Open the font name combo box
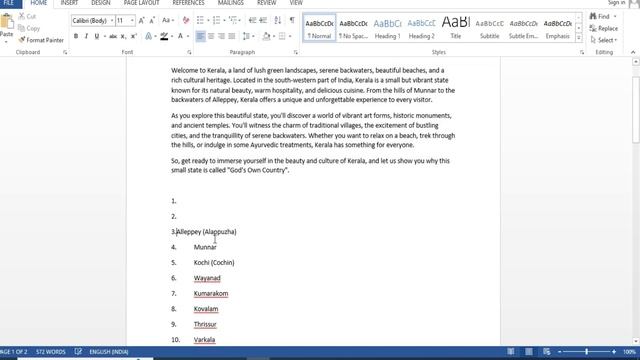640x360 pixels. coord(93,20)
